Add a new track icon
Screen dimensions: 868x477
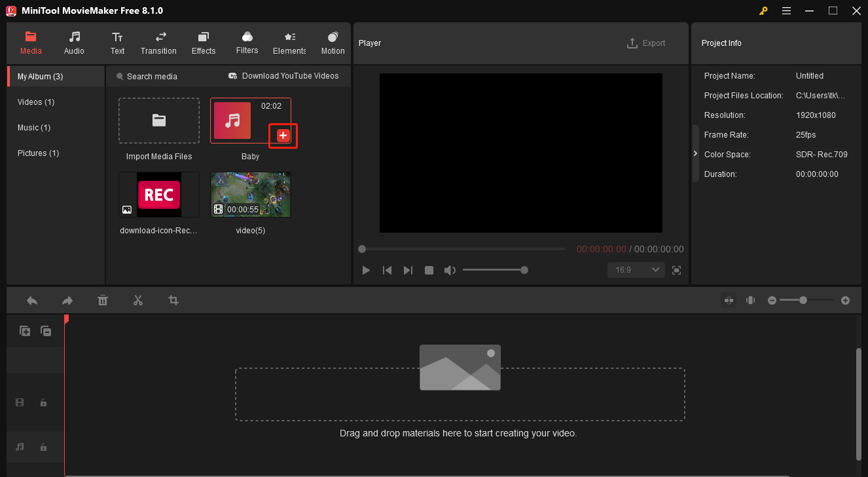25,331
